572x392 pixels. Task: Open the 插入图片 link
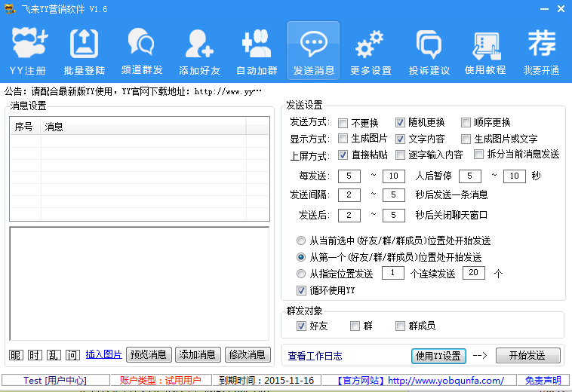coord(103,354)
